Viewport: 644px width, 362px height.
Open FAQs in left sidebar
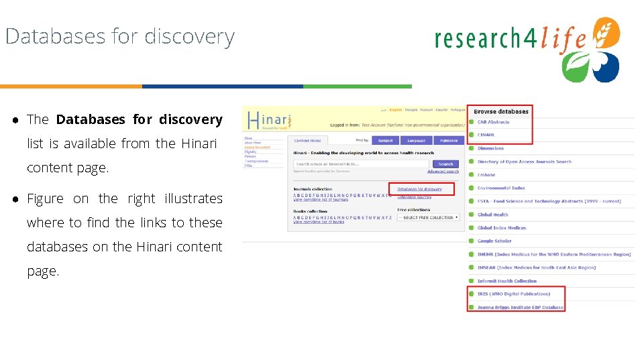point(248,166)
